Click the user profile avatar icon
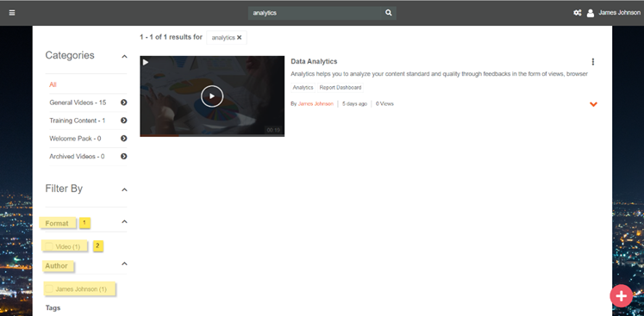Screen dimensions: 644x316 pos(591,13)
